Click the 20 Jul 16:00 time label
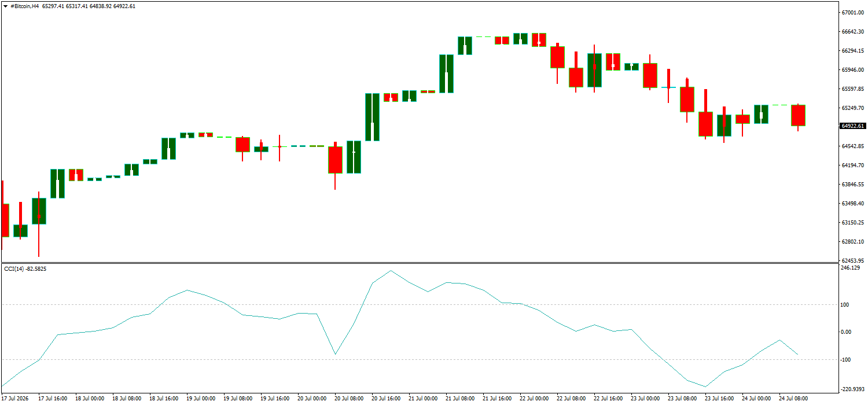Image resolution: width=868 pixels, height=405 pixels. coord(386,399)
